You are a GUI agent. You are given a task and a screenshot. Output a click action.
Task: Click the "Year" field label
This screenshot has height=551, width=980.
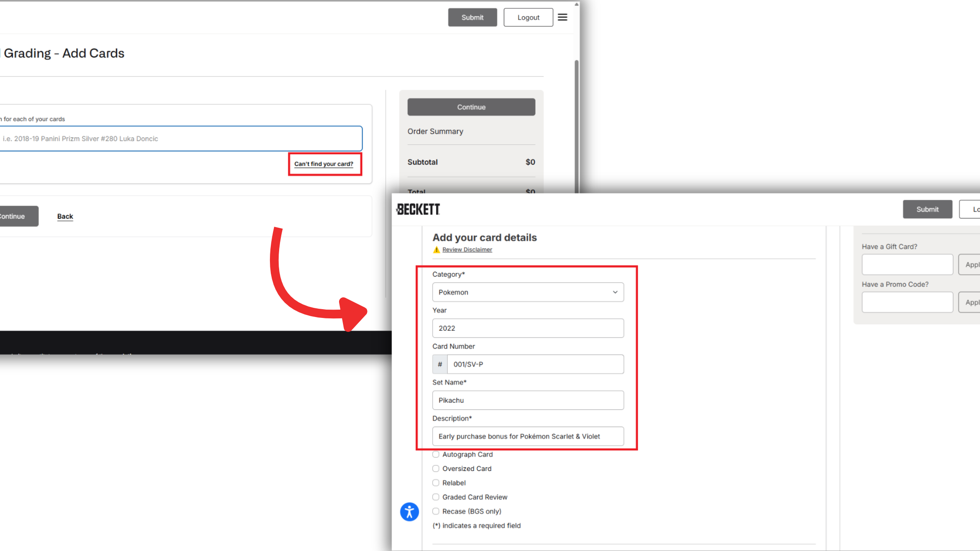pos(439,310)
